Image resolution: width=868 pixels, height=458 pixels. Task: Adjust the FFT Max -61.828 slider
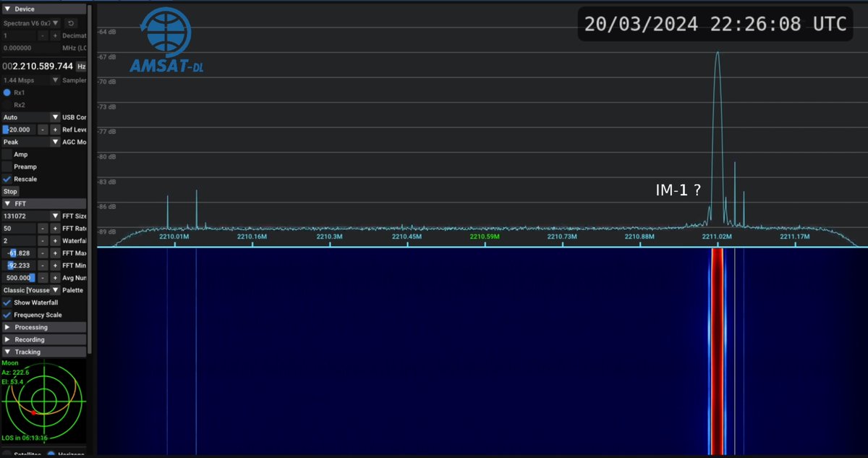tap(19, 253)
